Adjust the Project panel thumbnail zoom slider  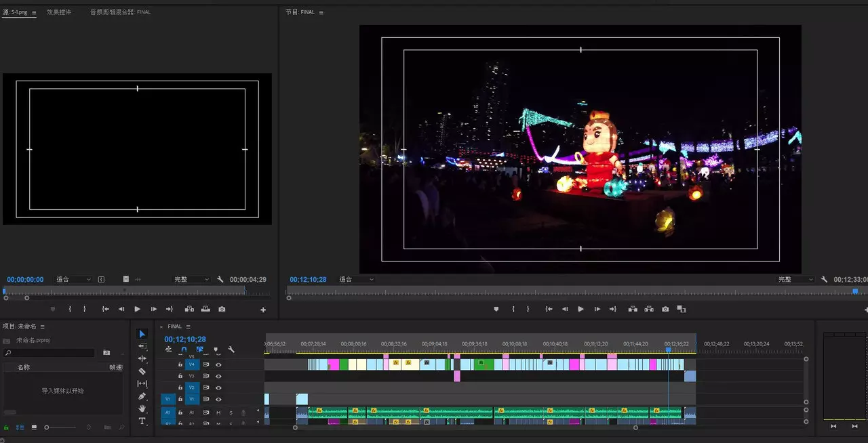tap(47, 427)
